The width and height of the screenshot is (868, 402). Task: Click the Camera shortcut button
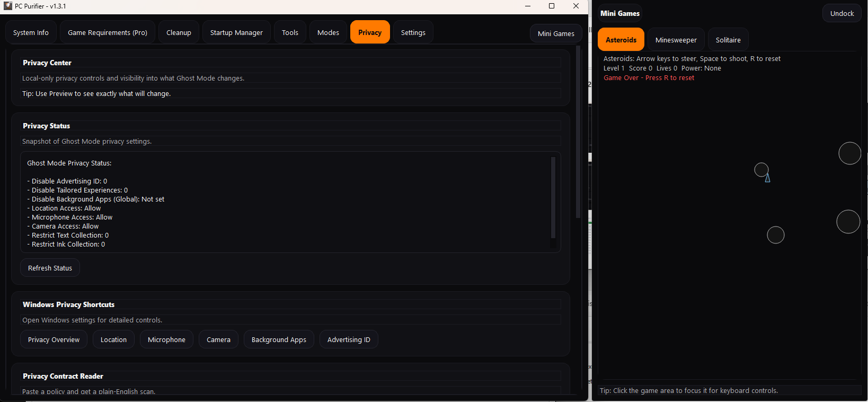pyautogui.click(x=218, y=339)
